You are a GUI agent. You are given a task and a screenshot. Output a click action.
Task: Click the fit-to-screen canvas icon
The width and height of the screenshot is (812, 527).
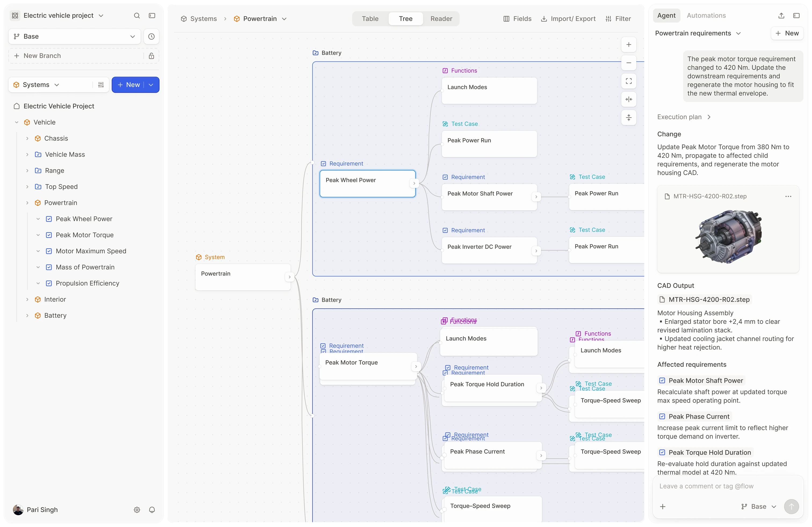pos(629,81)
